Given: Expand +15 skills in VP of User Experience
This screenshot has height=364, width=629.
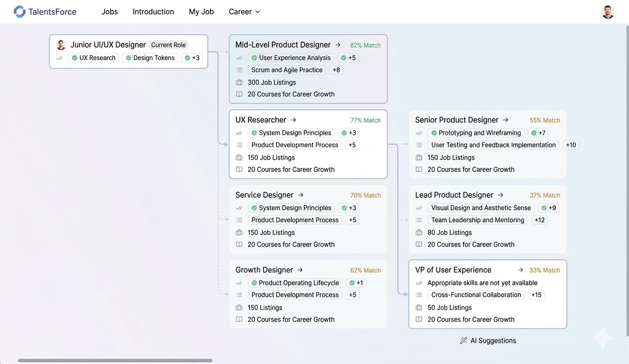Looking at the screenshot, I should (536, 295).
